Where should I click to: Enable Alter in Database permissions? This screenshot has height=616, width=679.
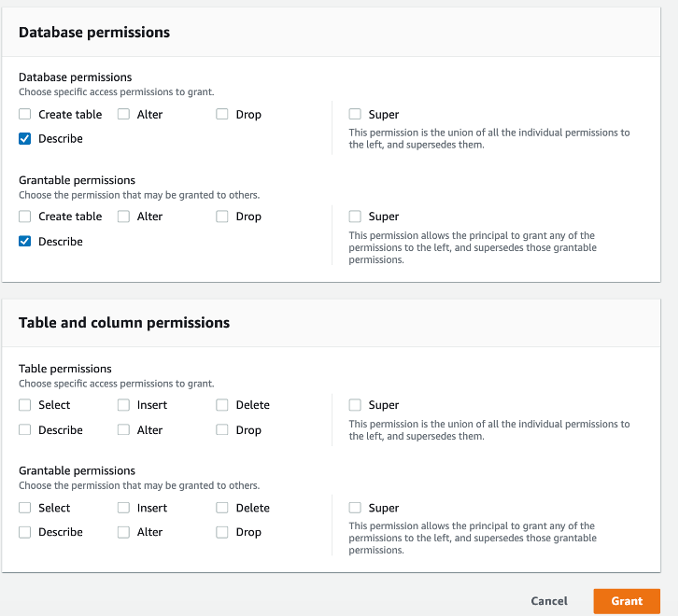(x=124, y=115)
